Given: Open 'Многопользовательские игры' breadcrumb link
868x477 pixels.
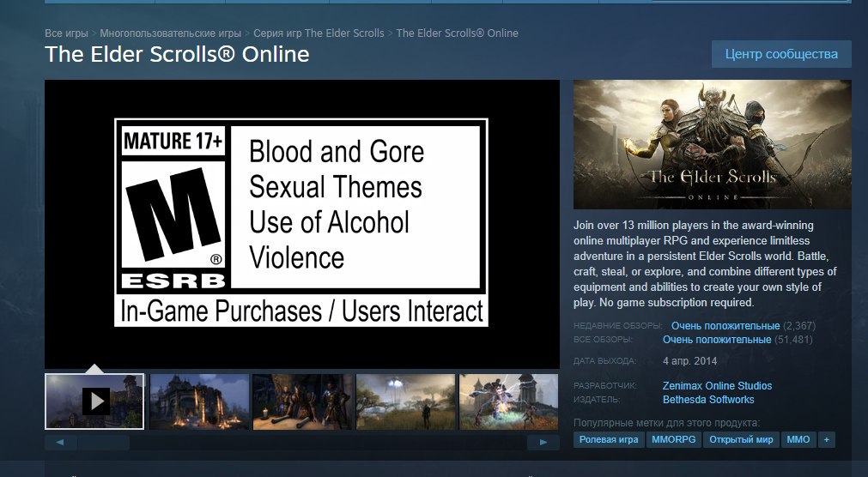Looking at the screenshot, I should (x=171, y=33).
